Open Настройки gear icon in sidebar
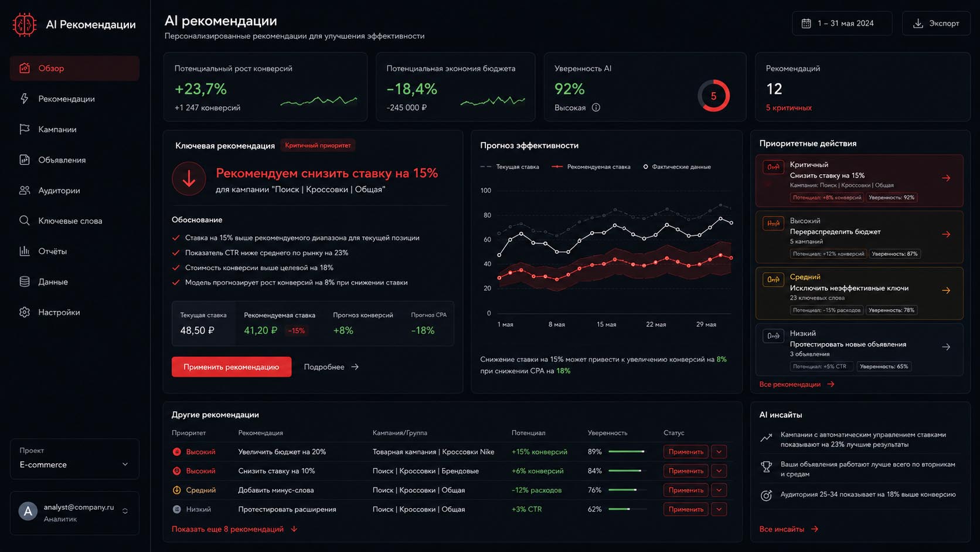This screenshot has height=552, width=980. pyautogui.click(x=24, y=312)
